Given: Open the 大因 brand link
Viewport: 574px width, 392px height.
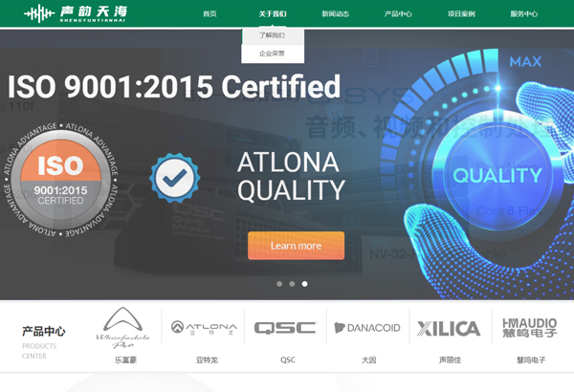Looking at the screenshot, I should tap(368, 360).
